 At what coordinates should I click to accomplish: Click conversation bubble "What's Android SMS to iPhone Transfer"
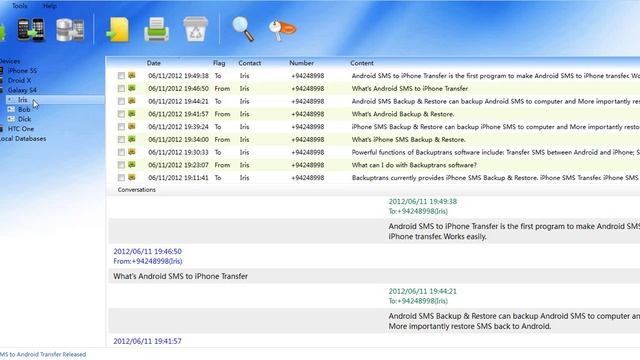180,276
